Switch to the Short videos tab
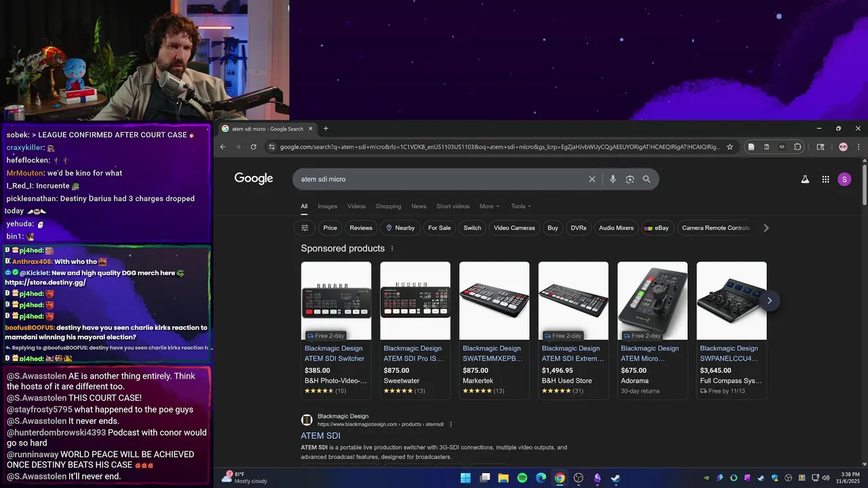This screenshot has height=488, width=868. click(453, 206)
